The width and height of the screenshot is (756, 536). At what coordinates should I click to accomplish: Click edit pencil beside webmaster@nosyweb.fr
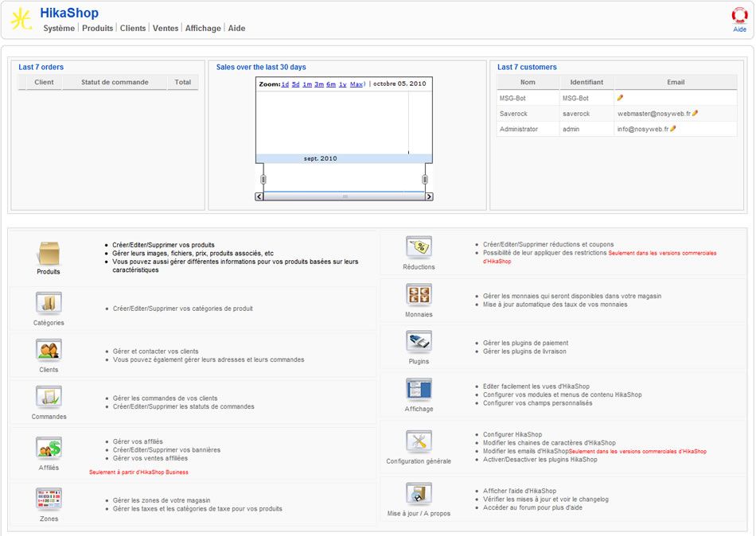695,113
